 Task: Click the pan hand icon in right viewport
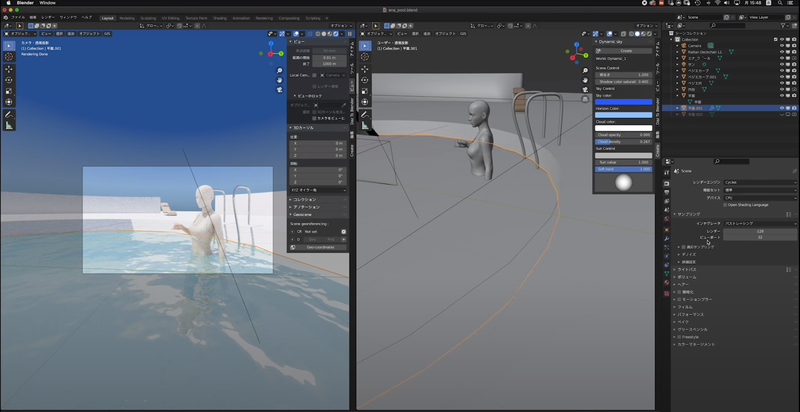tap(585, 80)
